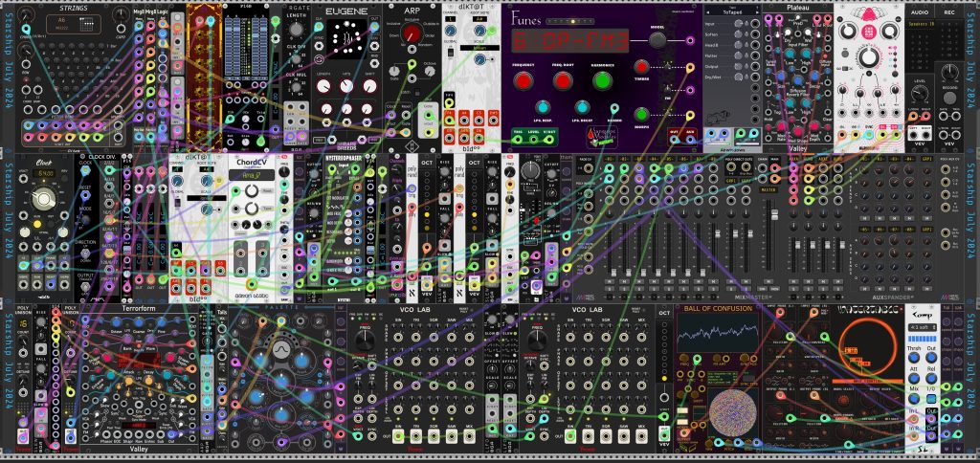Click the Airwindows Flutter knob
Screen dimensions: 980x463
pyautogui.click(x=740, y=55)
